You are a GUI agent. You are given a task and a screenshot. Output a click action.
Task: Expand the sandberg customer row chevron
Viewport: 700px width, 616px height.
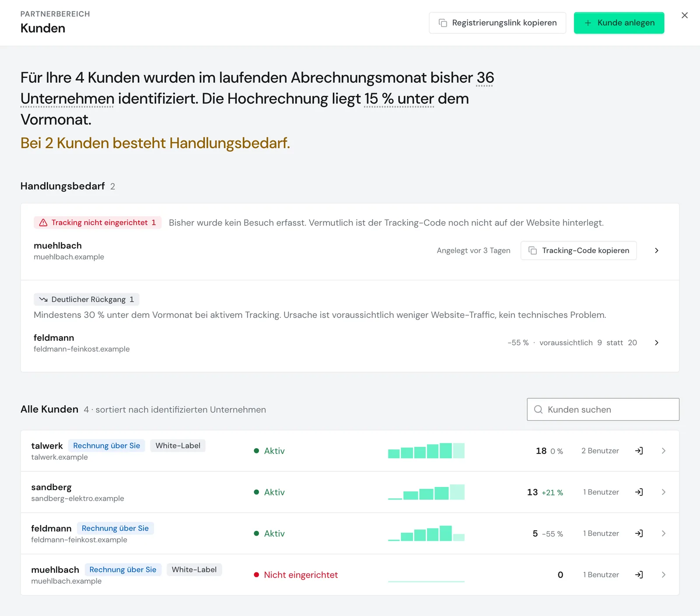coord(664,492)
